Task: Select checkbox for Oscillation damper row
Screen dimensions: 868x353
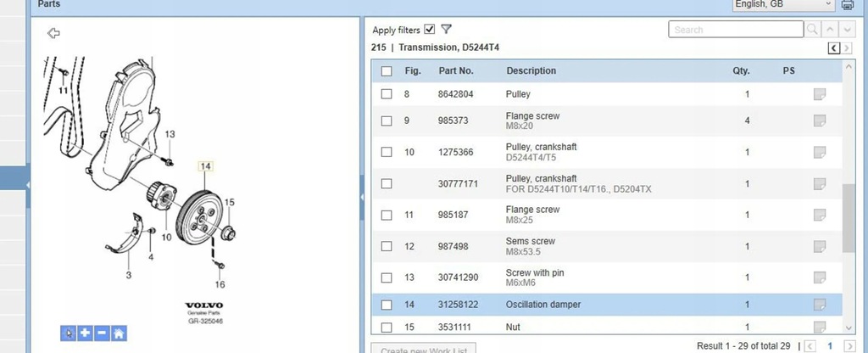Action: click(x=387, y=305)
